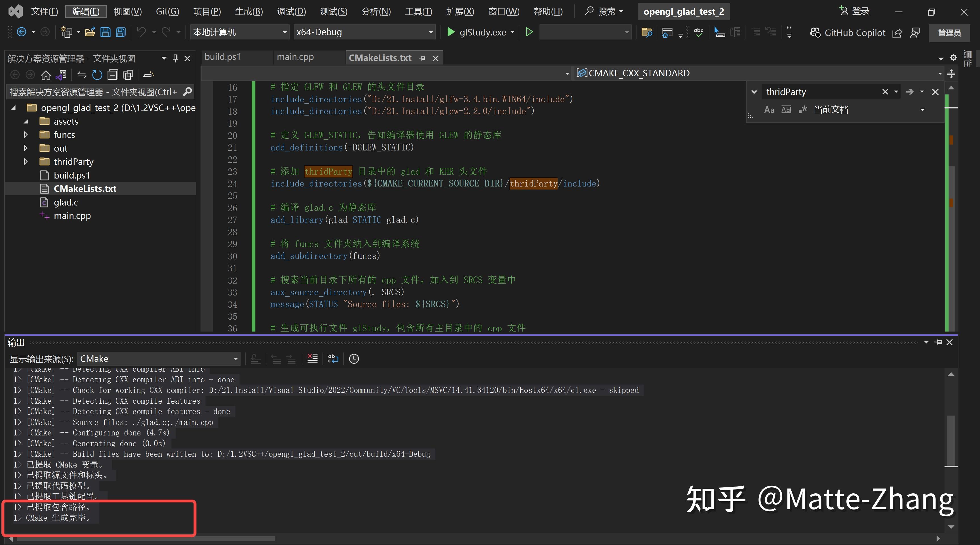Screen dimensions: 980x545
Task: Enable match case in the search panel
Action: point(769,109)
